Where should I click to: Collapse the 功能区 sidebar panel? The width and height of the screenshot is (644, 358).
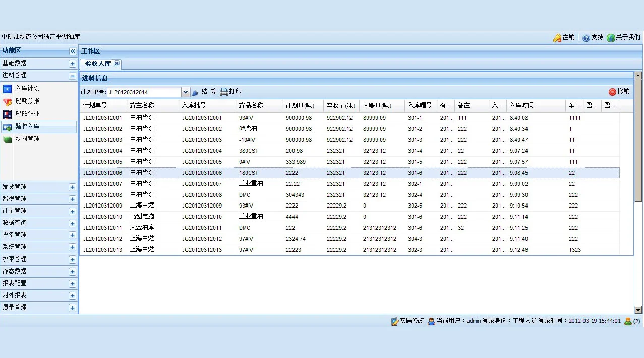pos(73,51)
